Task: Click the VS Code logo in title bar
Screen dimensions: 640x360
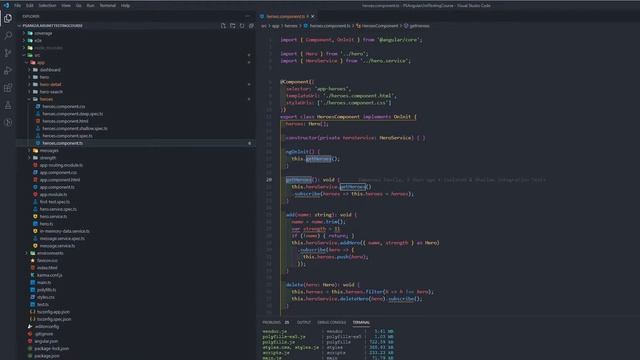Action: pyautogui.click(x=6, y=5)
